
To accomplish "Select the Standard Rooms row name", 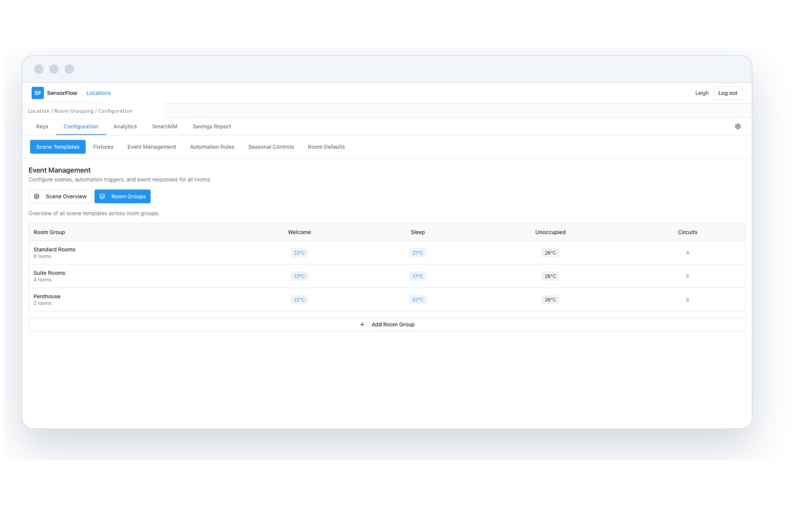I will (54, 250).
